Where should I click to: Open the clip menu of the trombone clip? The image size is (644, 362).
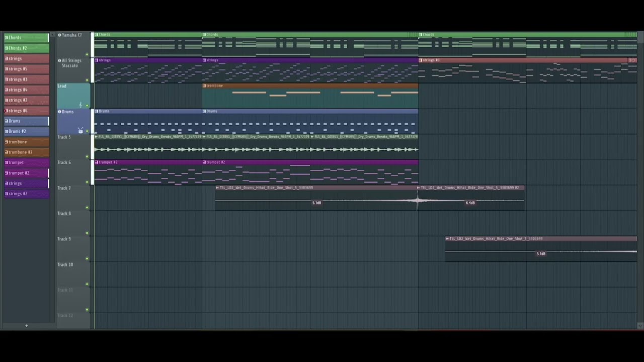click(x=205, y=86)
